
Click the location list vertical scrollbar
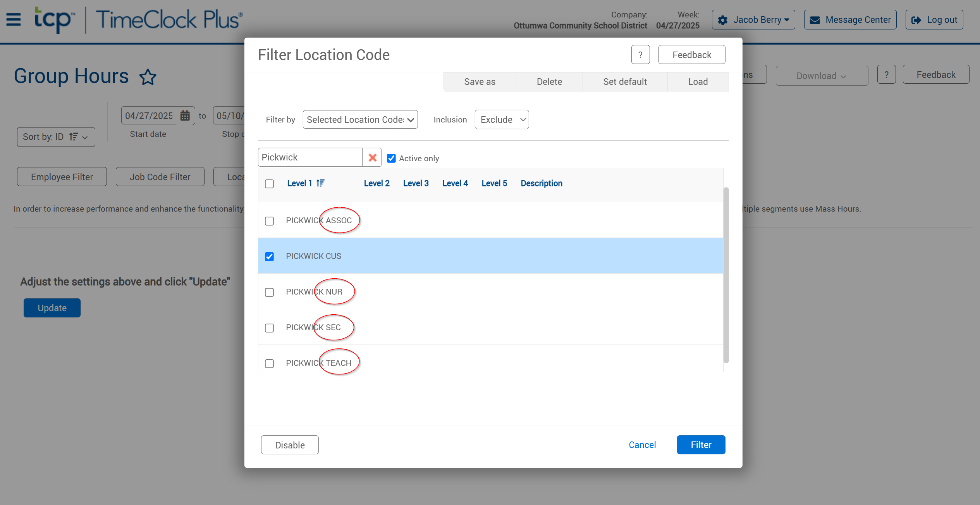726,275
